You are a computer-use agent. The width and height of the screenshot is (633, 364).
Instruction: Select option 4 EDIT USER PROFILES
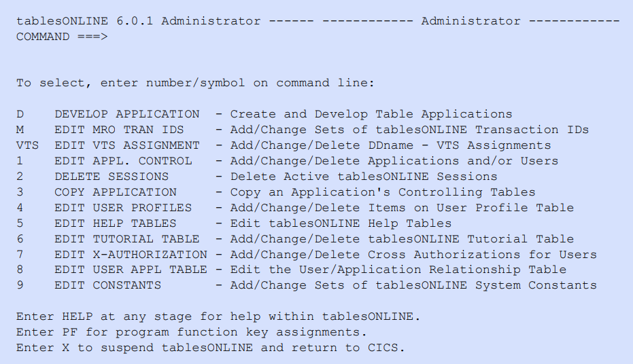tap(104, 208)
